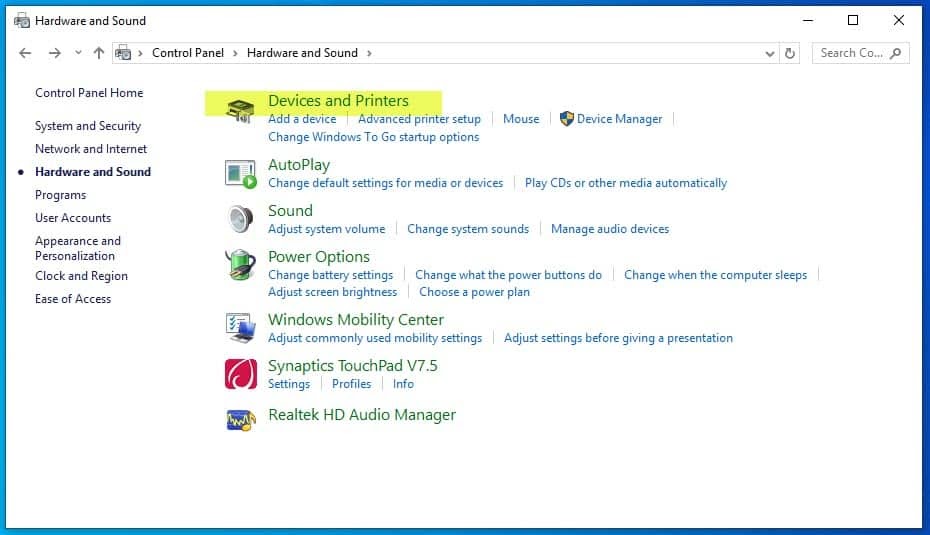Open Windows Mobility Center heading

(x=356, y=320)
